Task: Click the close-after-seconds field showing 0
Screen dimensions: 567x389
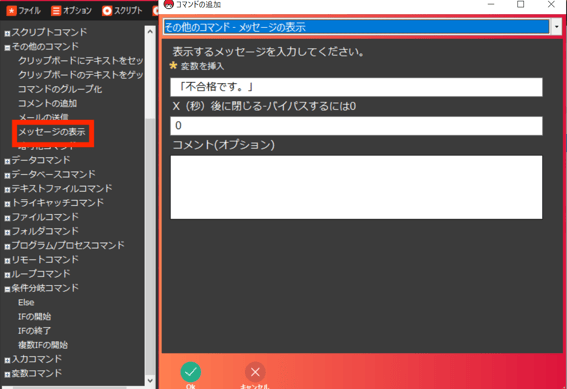Action: 356,126
